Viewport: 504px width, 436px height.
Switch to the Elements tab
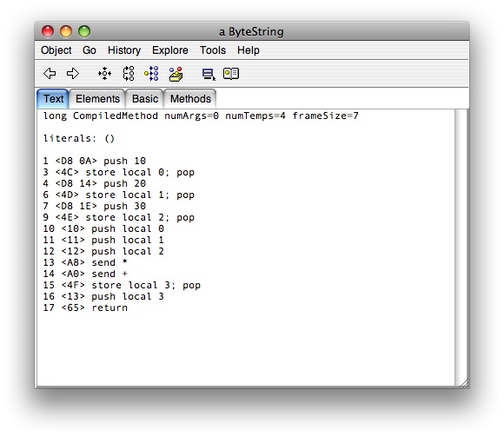pos(97,99)
